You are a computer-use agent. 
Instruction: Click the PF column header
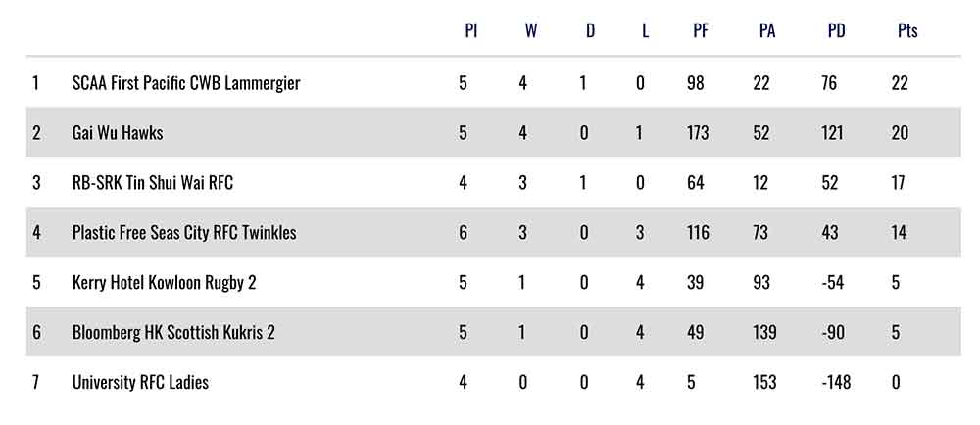(701, 31)
